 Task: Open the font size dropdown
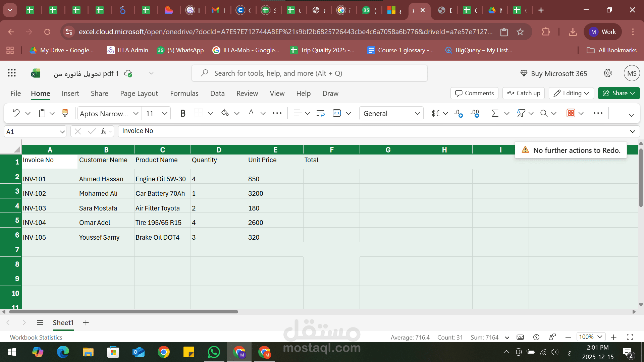(x=164, y=113)
